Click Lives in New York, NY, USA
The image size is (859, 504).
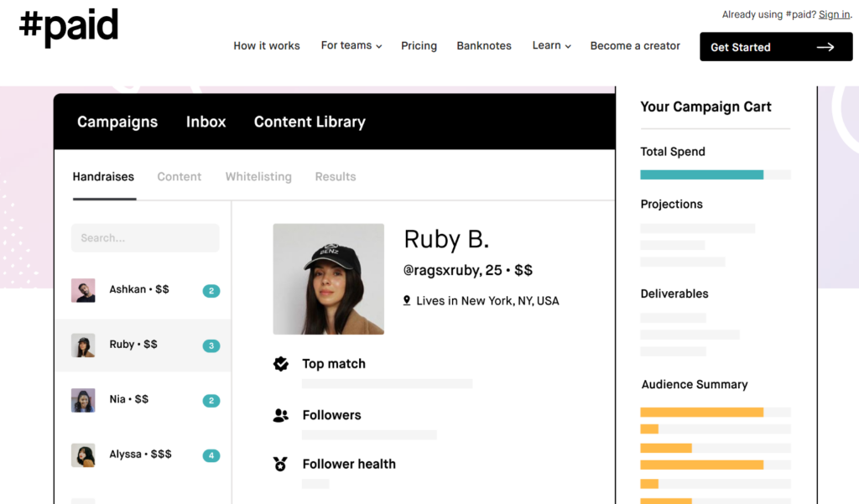[x=487, y=301]
